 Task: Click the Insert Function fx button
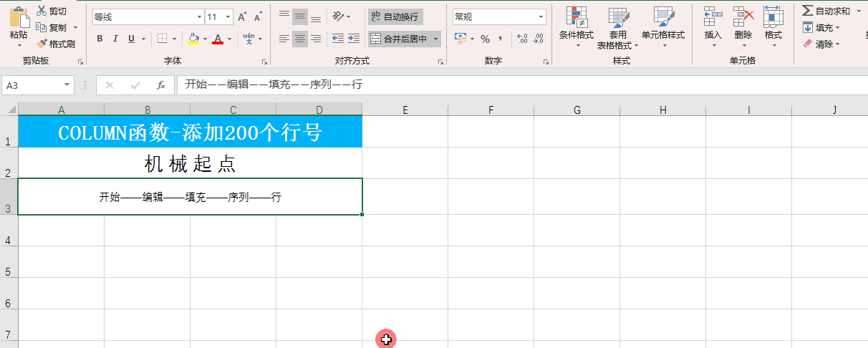point(161,85)
